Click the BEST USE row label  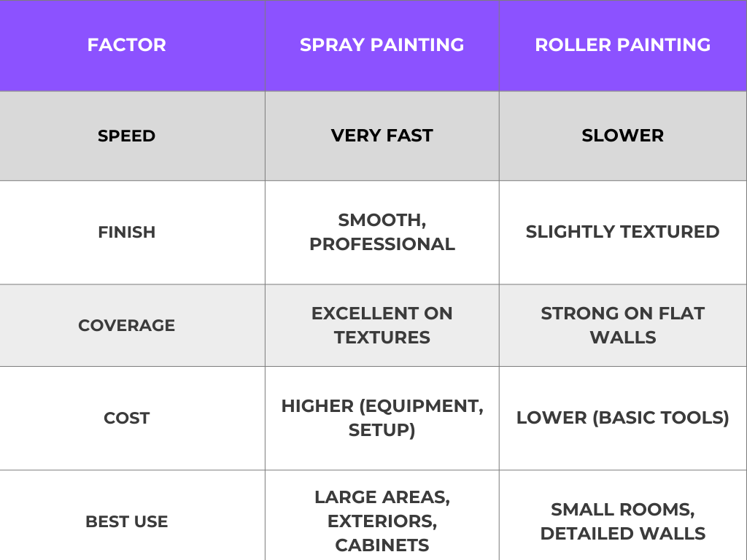click(126, 522)
